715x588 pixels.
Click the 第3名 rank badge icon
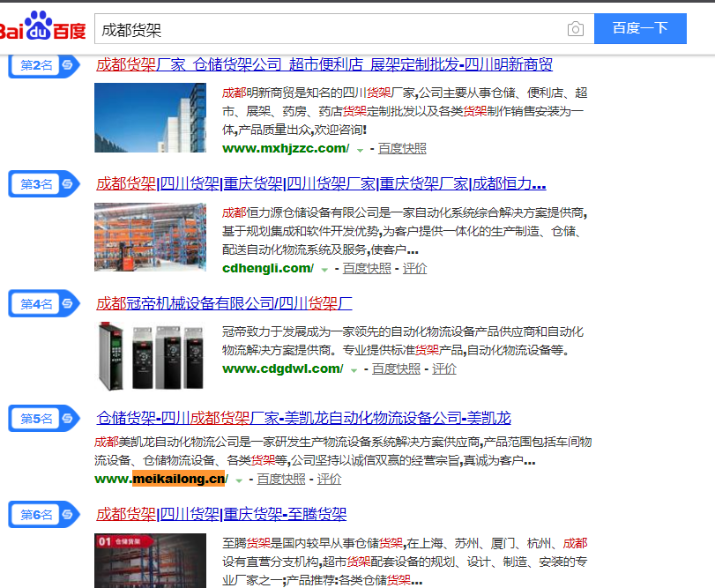(x=44, y=184)
